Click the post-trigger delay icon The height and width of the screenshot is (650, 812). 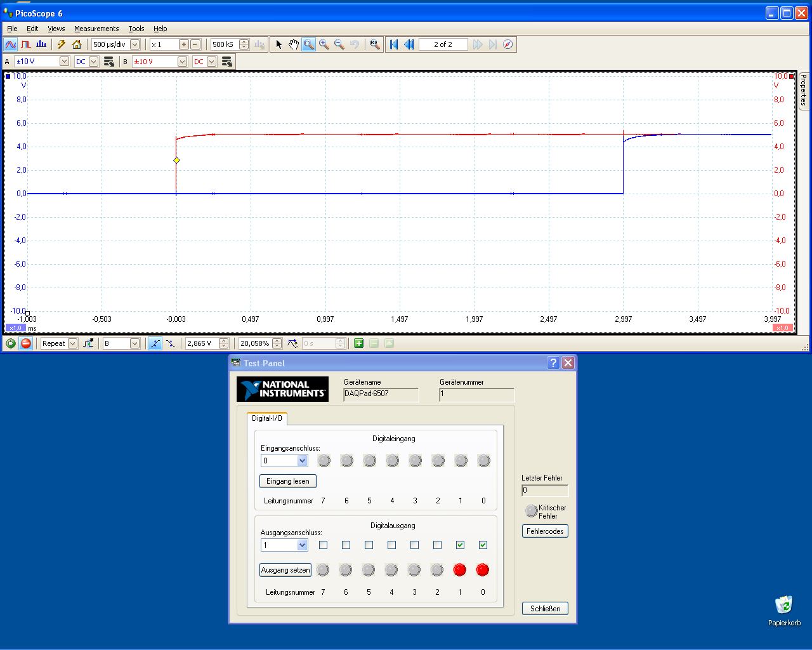pyautogui.click(x=292, y=343)
